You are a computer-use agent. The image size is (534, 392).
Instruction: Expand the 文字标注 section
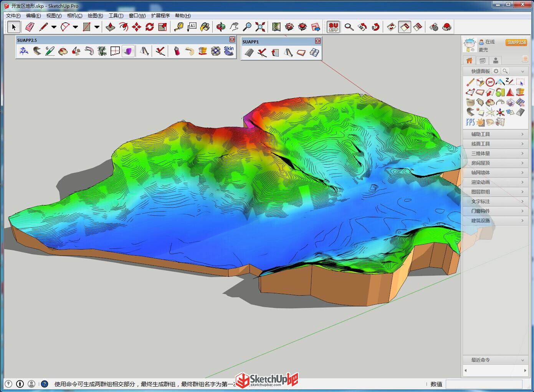[495, 201]
